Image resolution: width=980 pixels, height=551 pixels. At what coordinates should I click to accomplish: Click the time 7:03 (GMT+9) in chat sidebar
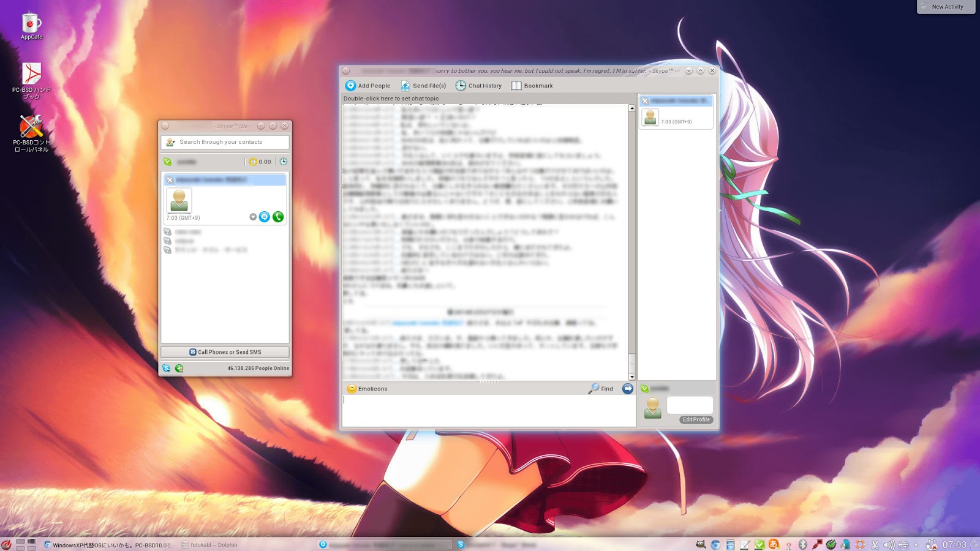pyautogui.click(x=676, y=122)
